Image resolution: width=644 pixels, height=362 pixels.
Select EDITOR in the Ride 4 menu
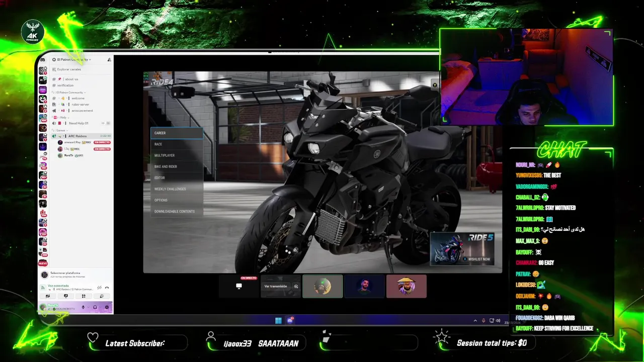pos(177,177)
